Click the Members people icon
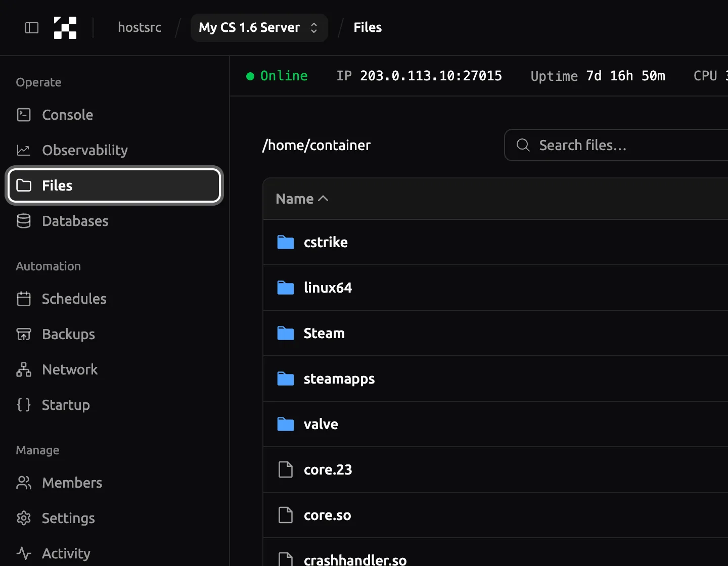 24,483
